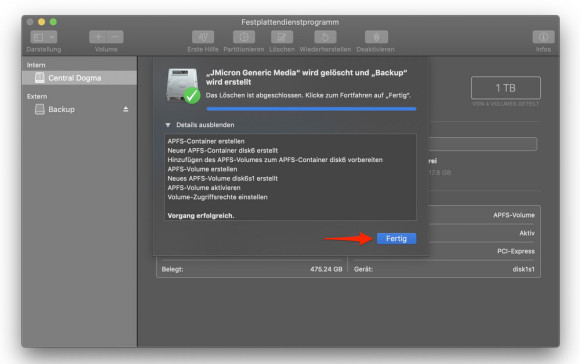Click the log line 'APFS-Volume erstellen'
Viewport: 580px width, 364px height.
202,169
